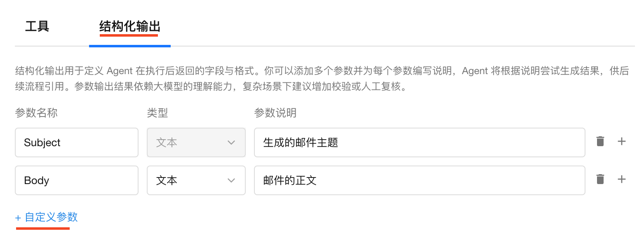
Task: Click the plus icon beside Body row
Action: click(621, 180)
